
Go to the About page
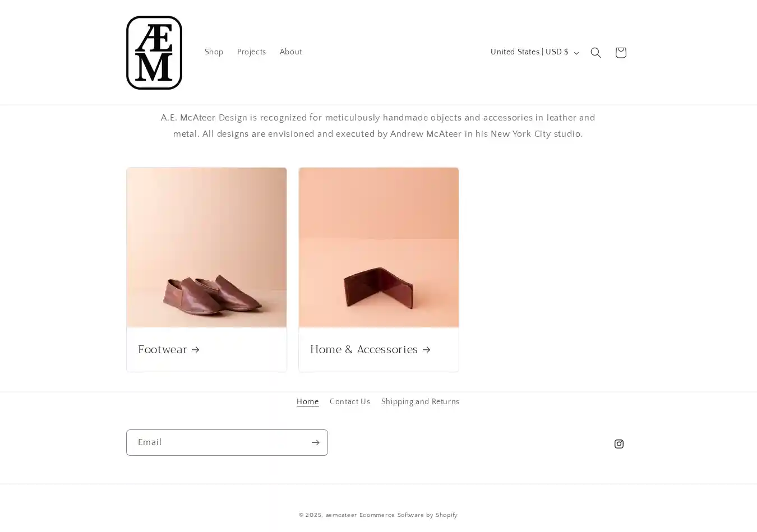click(290, 52)
